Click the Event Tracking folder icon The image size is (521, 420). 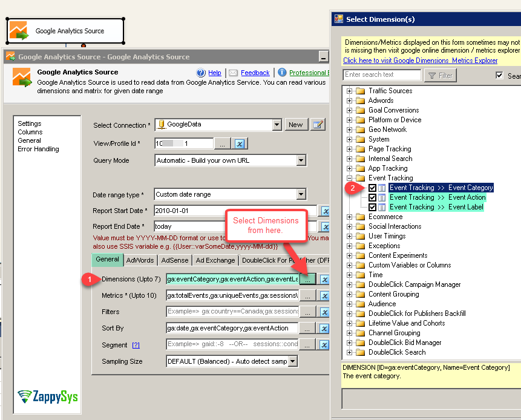tap(360, 178)
